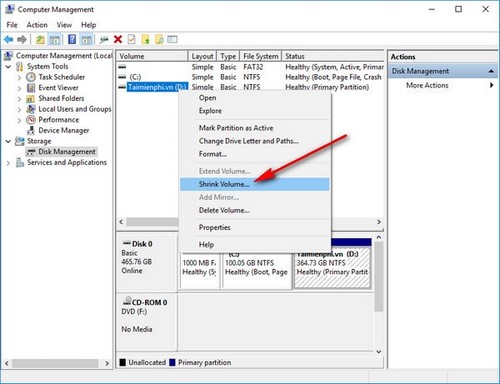
Task: Click the blue Help question mark icon
Action: tap(72, 40)
